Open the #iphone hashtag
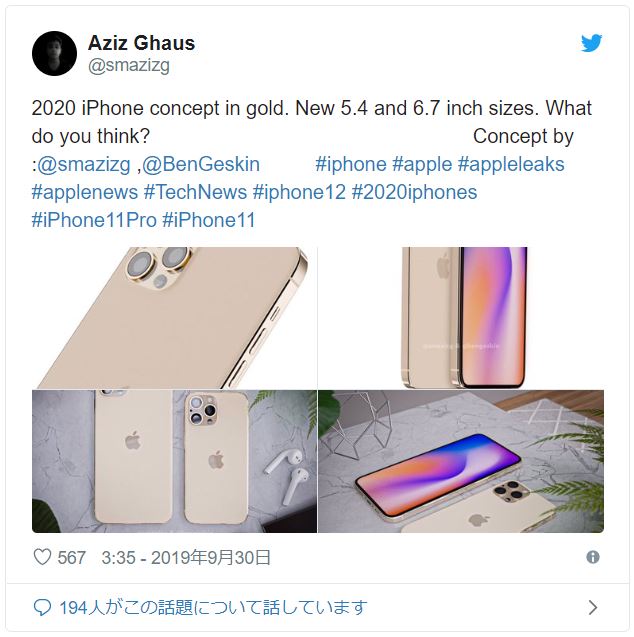Image resolution: width=634 pixels, height=637 pixels. (351, 164)
